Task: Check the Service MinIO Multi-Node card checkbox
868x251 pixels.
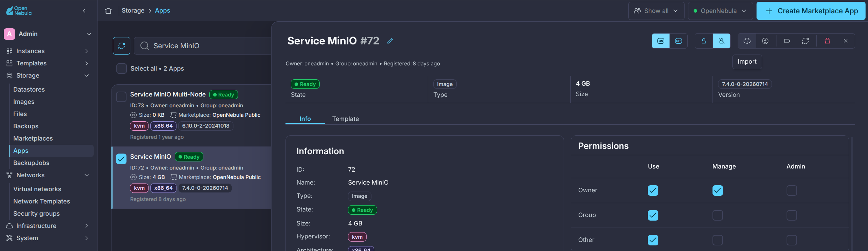Action: (x=121, y=97)
